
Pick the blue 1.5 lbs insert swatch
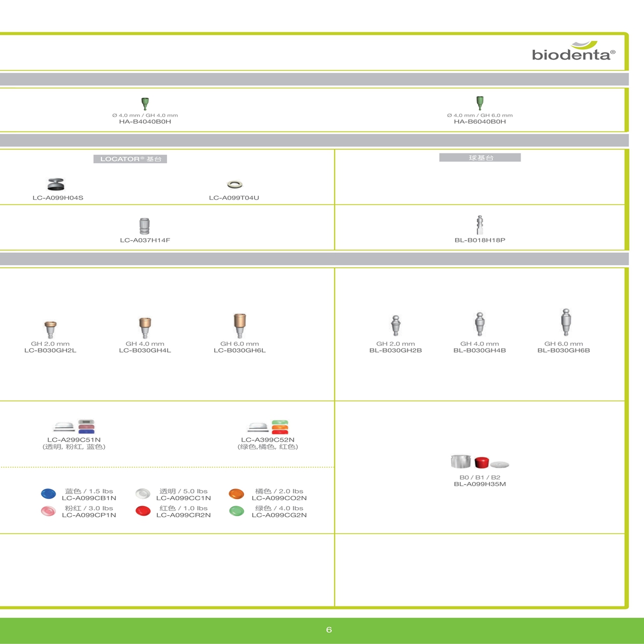click(x=48, y=494)
